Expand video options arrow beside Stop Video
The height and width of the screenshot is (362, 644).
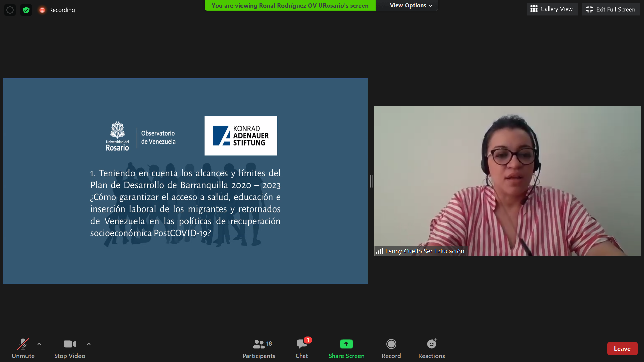click(89, 344)
